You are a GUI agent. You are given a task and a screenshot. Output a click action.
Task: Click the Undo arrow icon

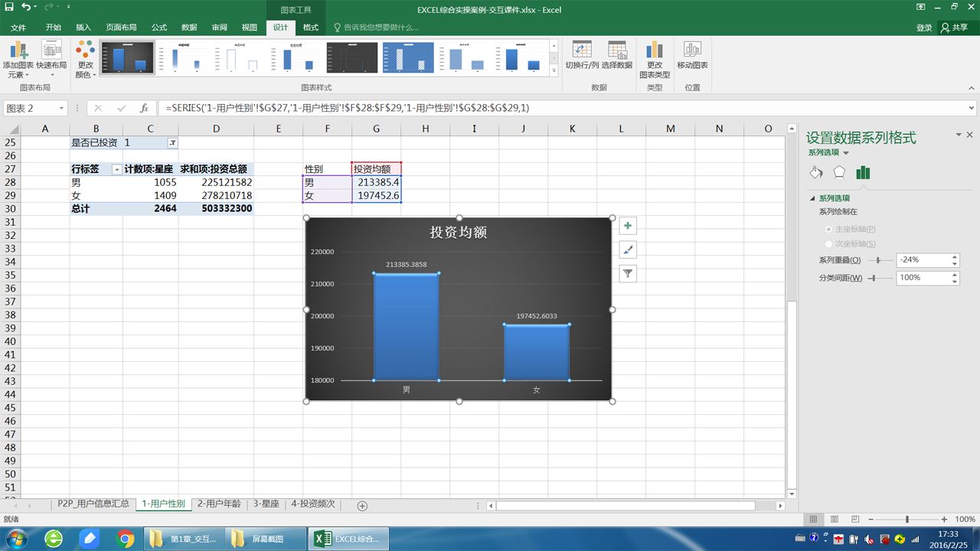click(26, 8)
